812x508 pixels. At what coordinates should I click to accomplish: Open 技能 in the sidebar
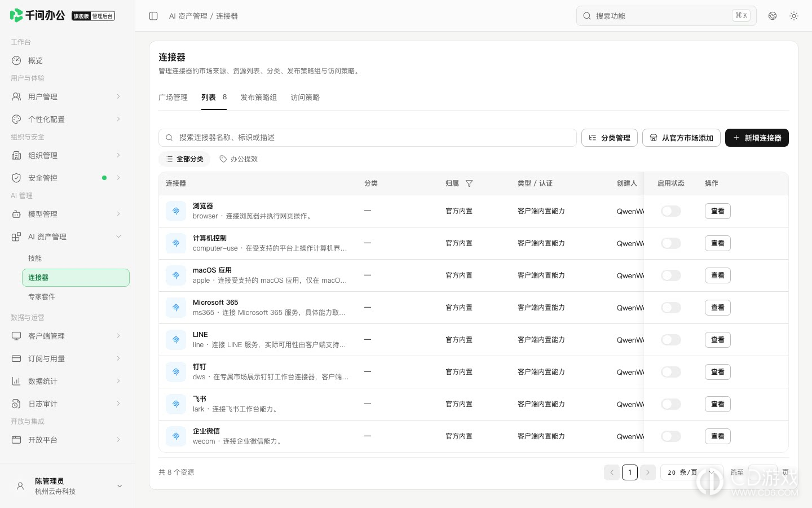(76, 259)
